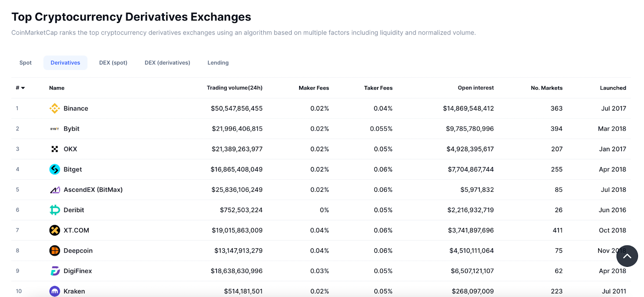Click the AscendEX logo icon

tap(55, 190)
